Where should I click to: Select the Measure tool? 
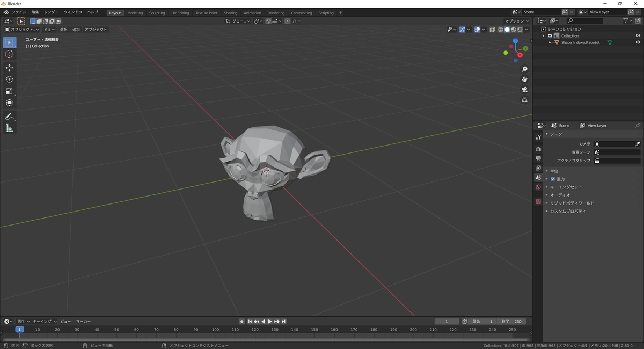tap(10, 128)
